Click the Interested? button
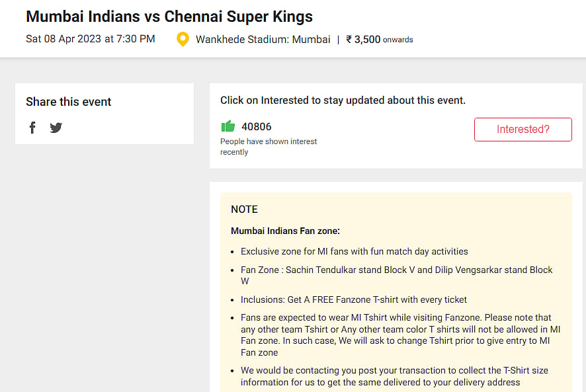The height and width of the screenshot is (392, 586). tap(523, 129)
